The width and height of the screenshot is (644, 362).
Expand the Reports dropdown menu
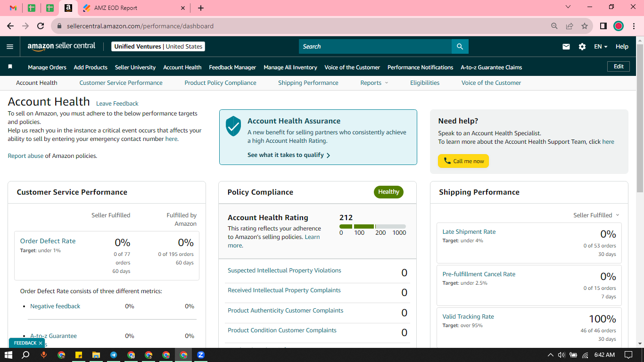(x=374, y=83)
